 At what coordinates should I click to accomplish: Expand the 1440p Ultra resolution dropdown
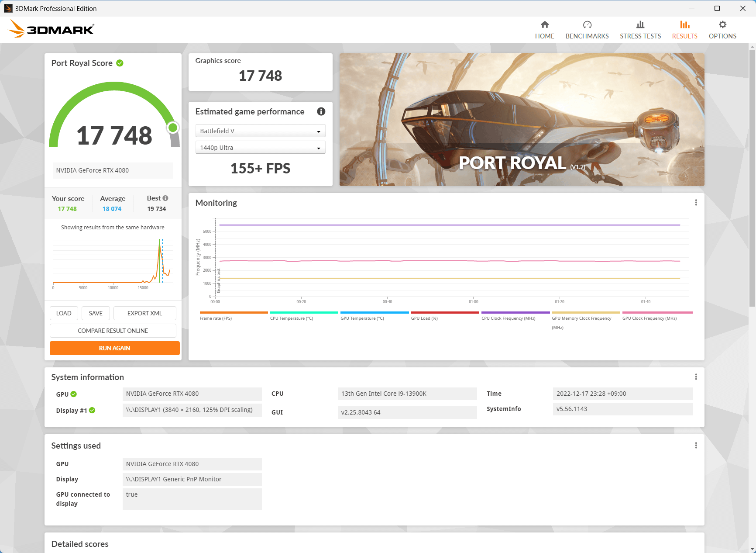[260, 148]
